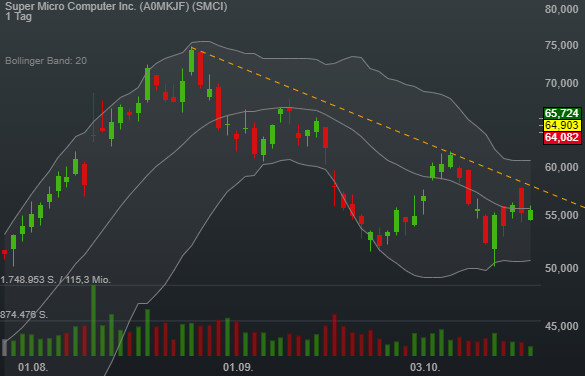Click the 01.08. date axis label
585x376 pixels.
click(33, 367)
